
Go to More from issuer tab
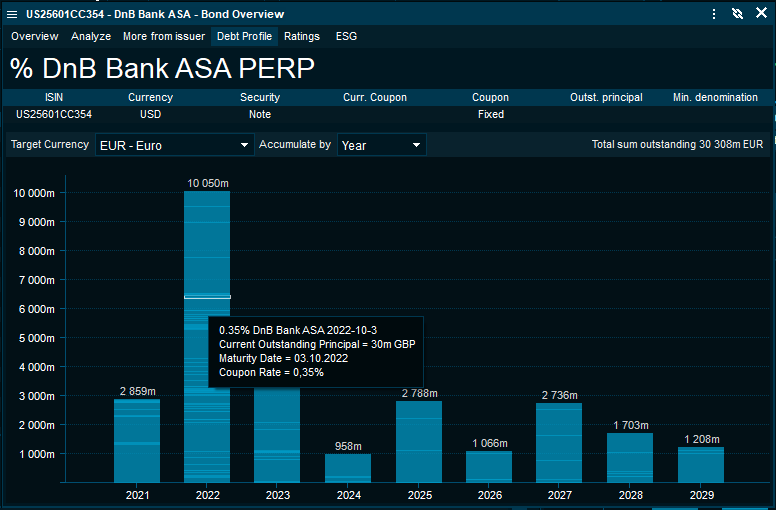[163, 36]
